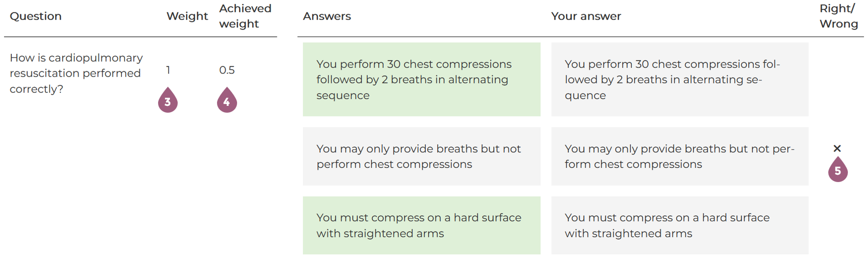
Task: Click your answer about hard surface compression
Action: 679,225
